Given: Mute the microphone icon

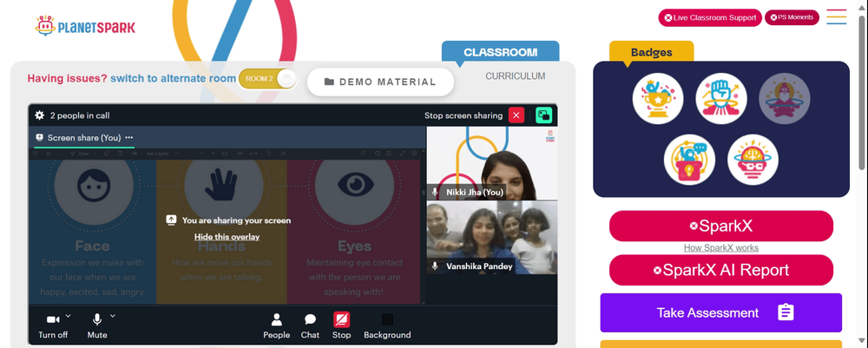Looking at the screenshot, I should (x=97, y=319).
